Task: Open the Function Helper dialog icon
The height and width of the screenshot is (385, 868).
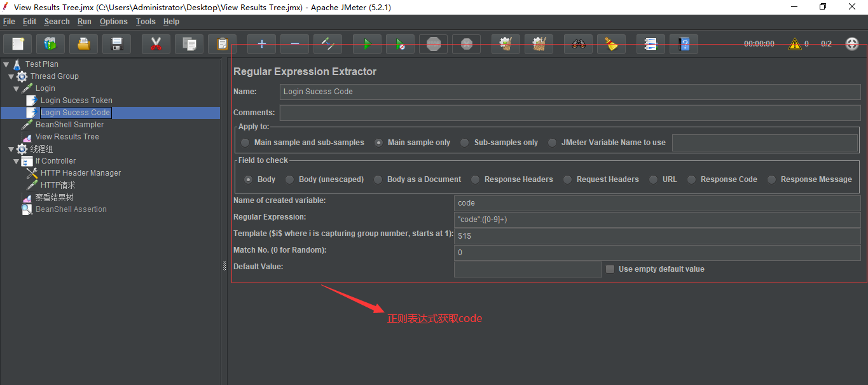Action: pyautogui.click(x=651, y=44)
